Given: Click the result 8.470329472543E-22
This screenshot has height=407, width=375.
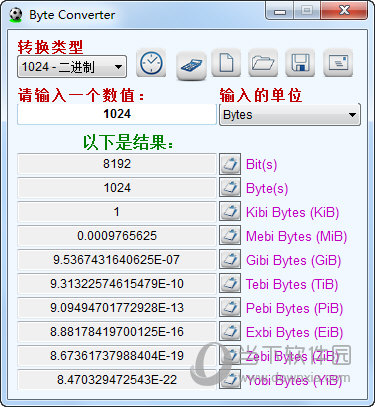Looking at the screenshot, I should (x=117, y=380).
